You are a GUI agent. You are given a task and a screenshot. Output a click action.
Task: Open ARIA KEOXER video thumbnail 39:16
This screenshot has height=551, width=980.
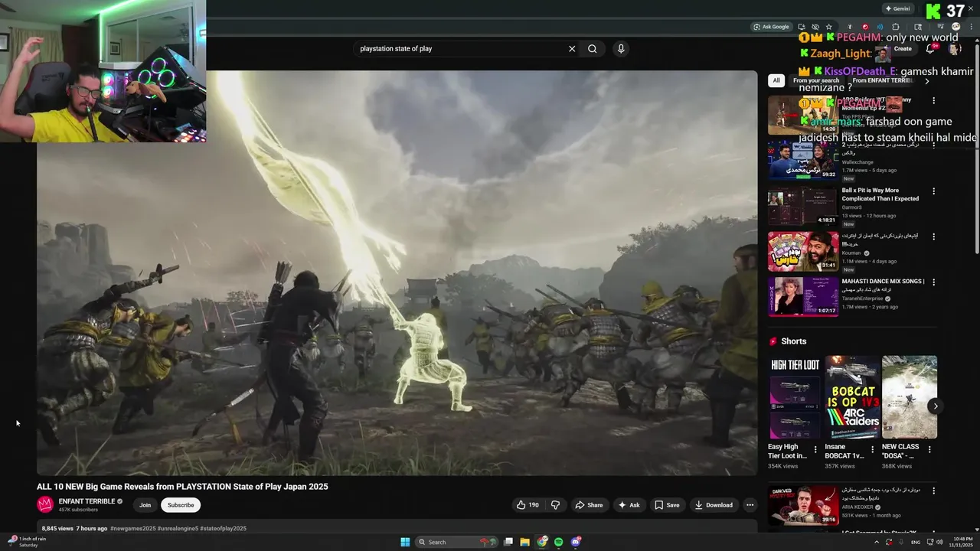(803, 504)
